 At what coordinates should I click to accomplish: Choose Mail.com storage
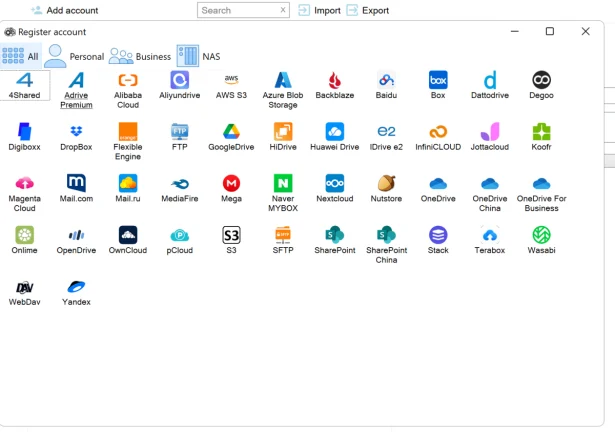pos(76,189)
